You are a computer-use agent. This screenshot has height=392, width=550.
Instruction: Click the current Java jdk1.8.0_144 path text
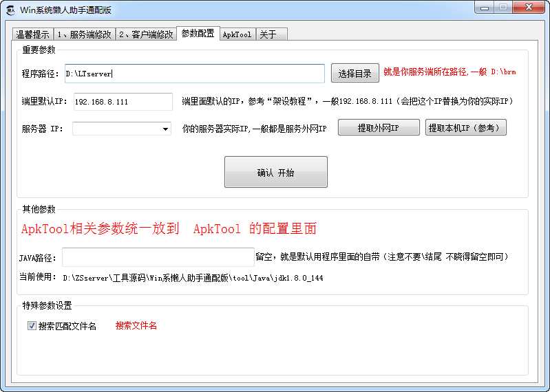[x=193, y=278]
